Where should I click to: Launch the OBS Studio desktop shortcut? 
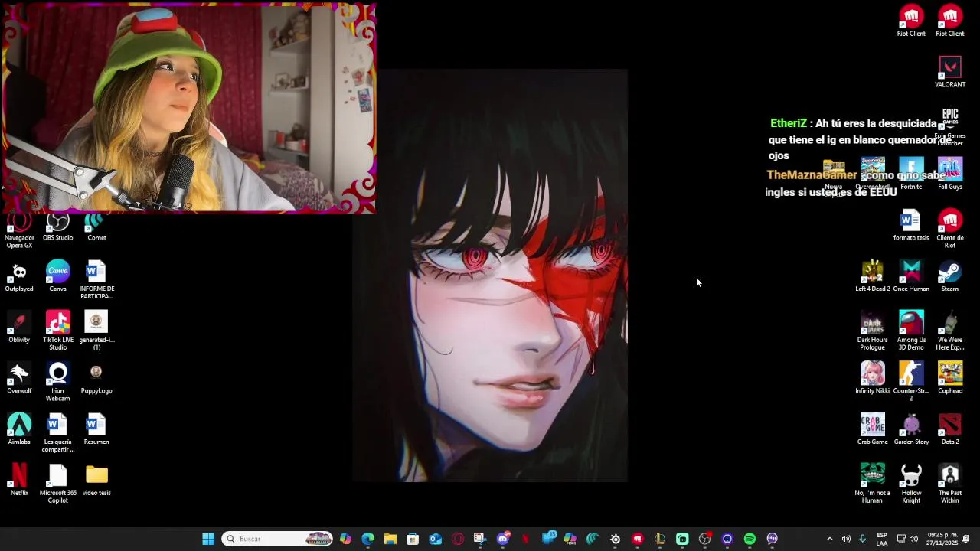click(x=57, y=227)
